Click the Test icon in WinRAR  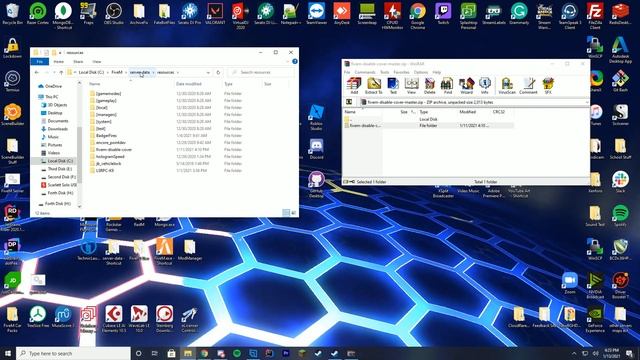pyautogui.click(x=393, y=86)
